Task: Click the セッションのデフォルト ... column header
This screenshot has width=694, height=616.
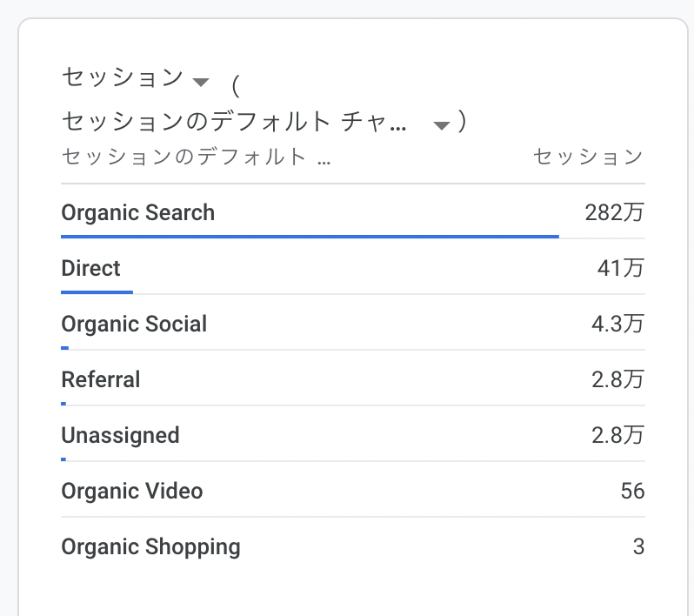Action: click(196, 157)
